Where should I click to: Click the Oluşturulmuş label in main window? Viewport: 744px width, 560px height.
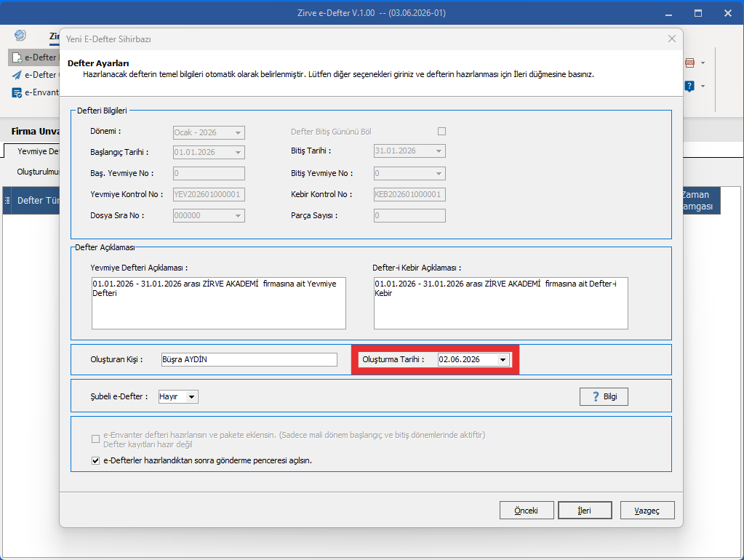(x=39, y=172)
